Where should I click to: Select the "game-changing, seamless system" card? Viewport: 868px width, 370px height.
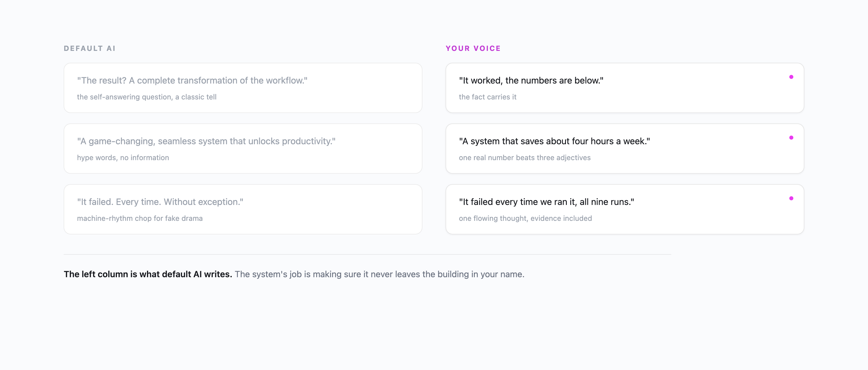coord(243,149)
